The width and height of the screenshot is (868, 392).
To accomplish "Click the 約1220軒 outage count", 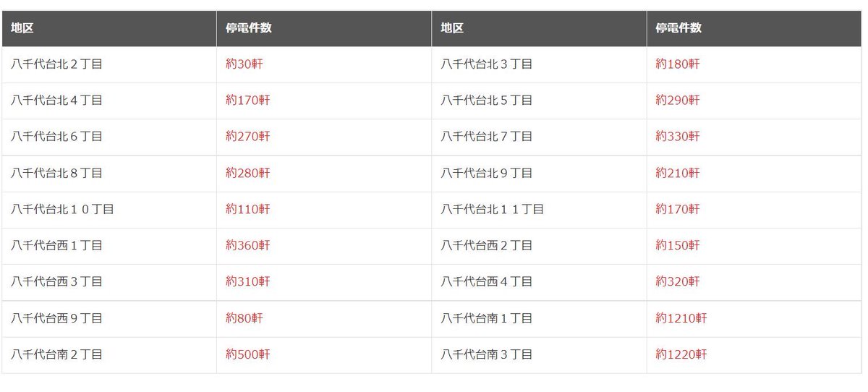I will point(681,355).
